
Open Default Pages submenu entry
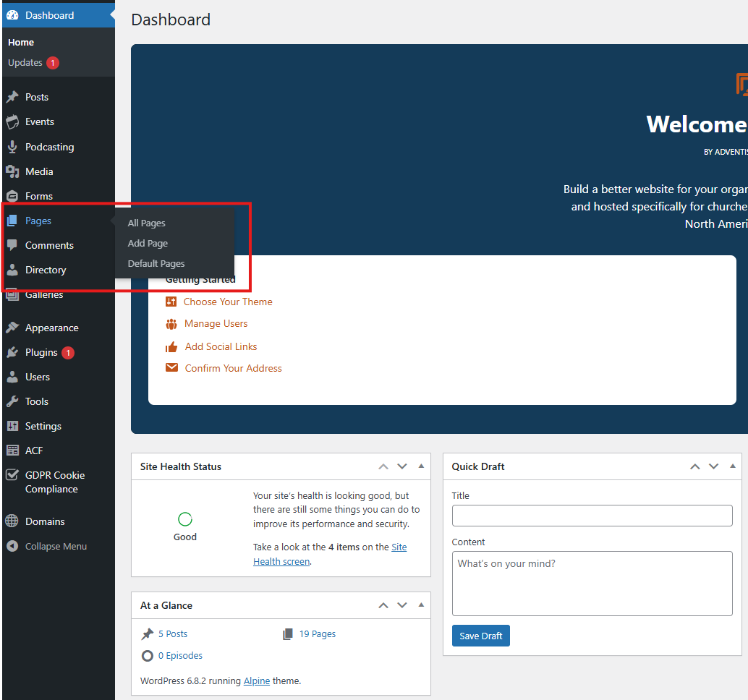point(156,264)
